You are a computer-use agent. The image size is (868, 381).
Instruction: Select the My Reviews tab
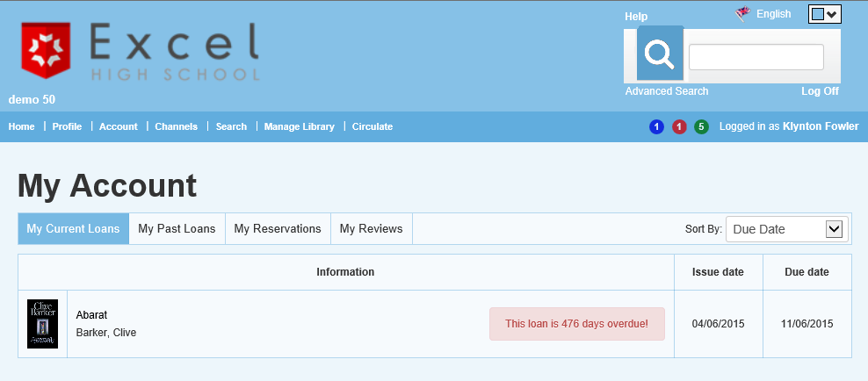pyautogui.click(x=371, y=229)
